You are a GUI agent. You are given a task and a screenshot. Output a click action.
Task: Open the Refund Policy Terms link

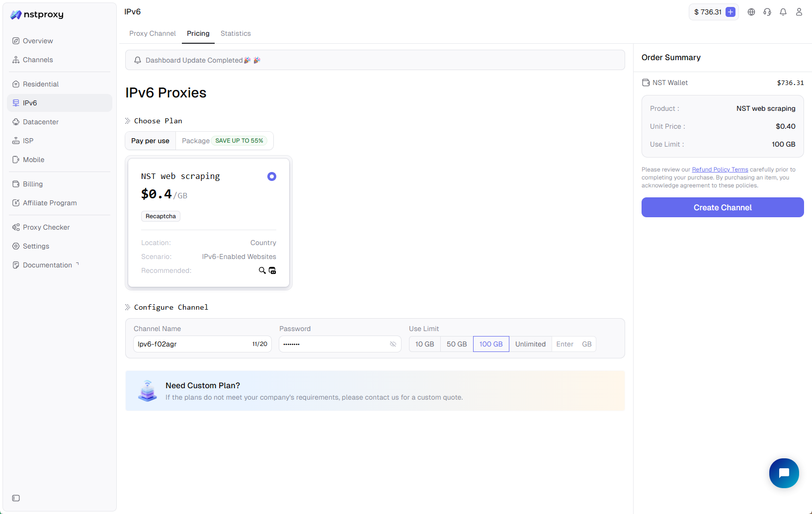pos(720,170)
